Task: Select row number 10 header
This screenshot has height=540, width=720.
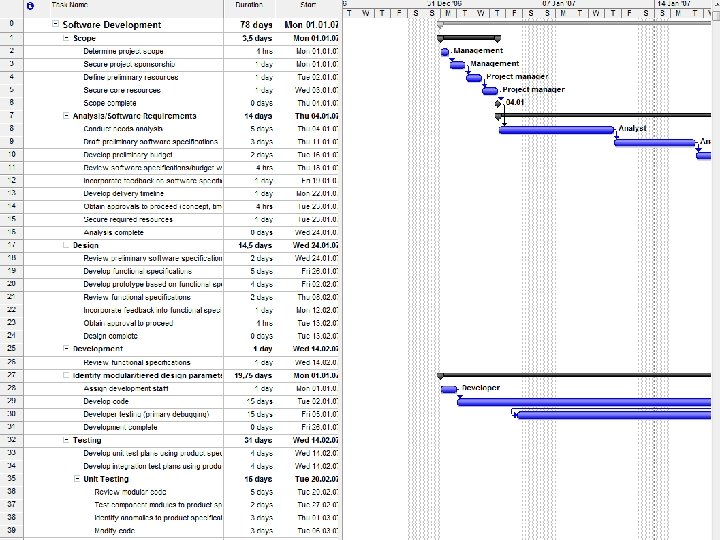Action: coord(11,154)
